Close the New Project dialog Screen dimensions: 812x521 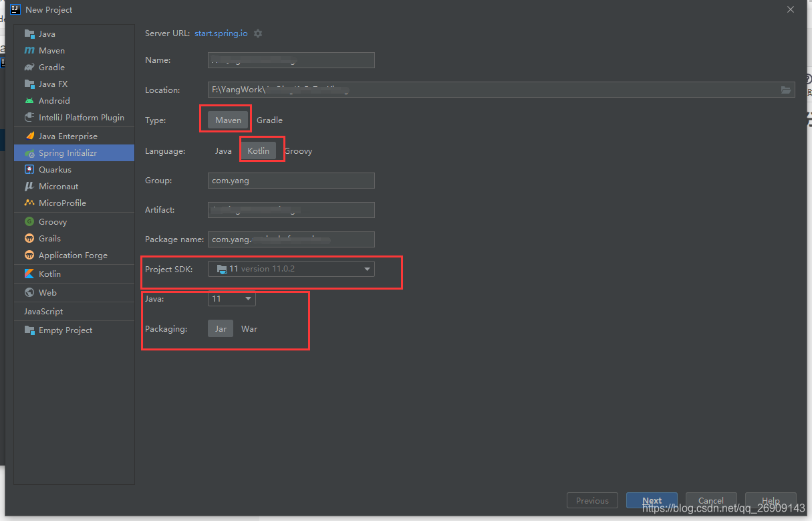coord(791,9)
